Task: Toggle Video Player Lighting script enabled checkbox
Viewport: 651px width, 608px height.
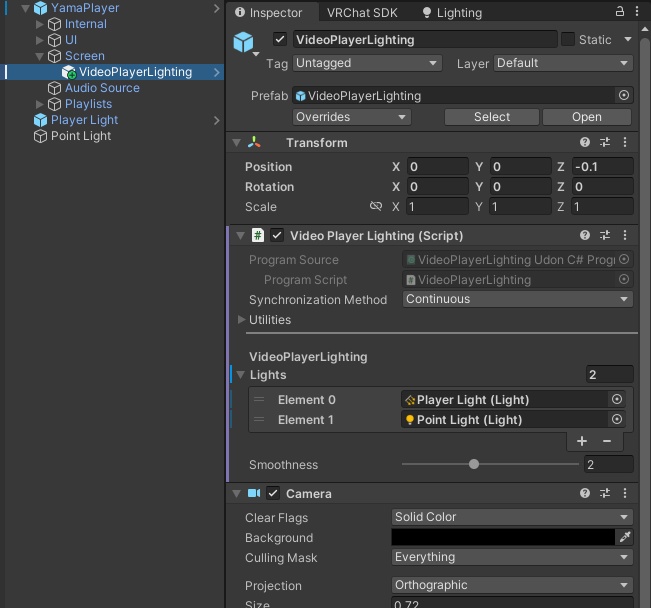Action: tap(277, 235)
